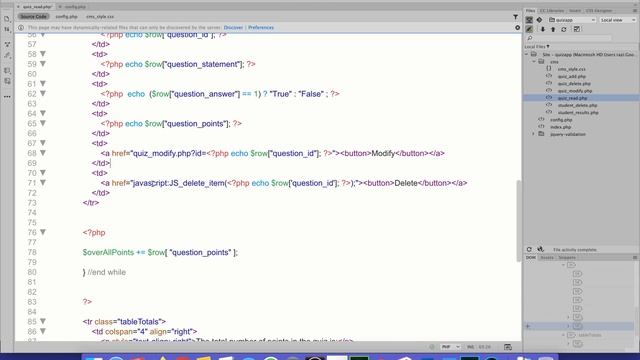640x360 pixels.
Task: Select the format source code brush icon
Action: 7,55
